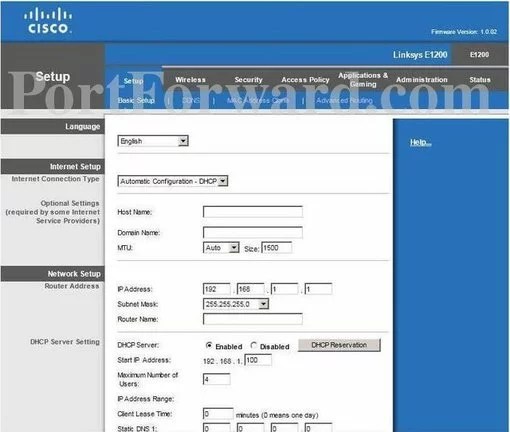Viewport: 510px width, 432px height.
Task: Open the Applications & Gaming tab
Action: coord(363,80)
